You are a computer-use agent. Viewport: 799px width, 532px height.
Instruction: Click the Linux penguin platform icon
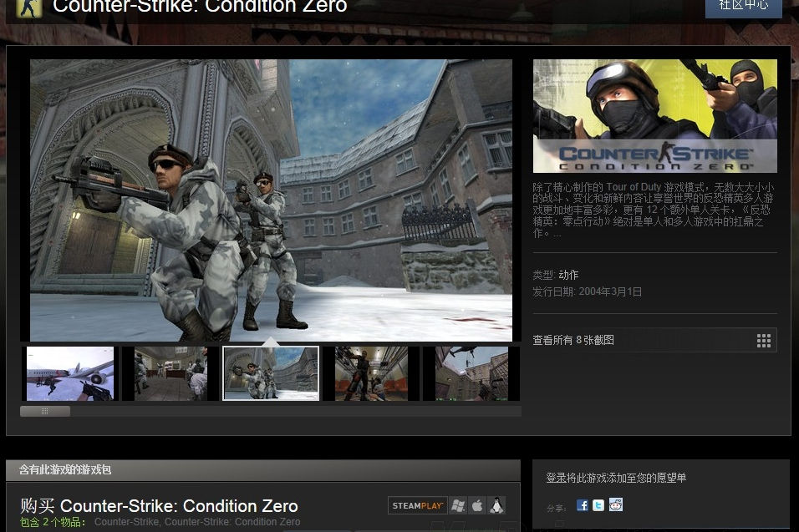tap(496, 505)
